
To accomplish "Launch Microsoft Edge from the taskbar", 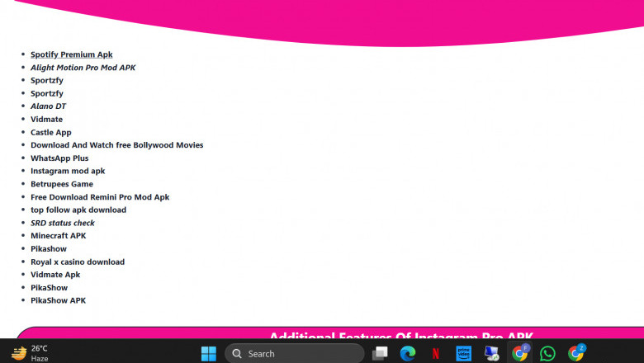I will [x=408, y=353].
